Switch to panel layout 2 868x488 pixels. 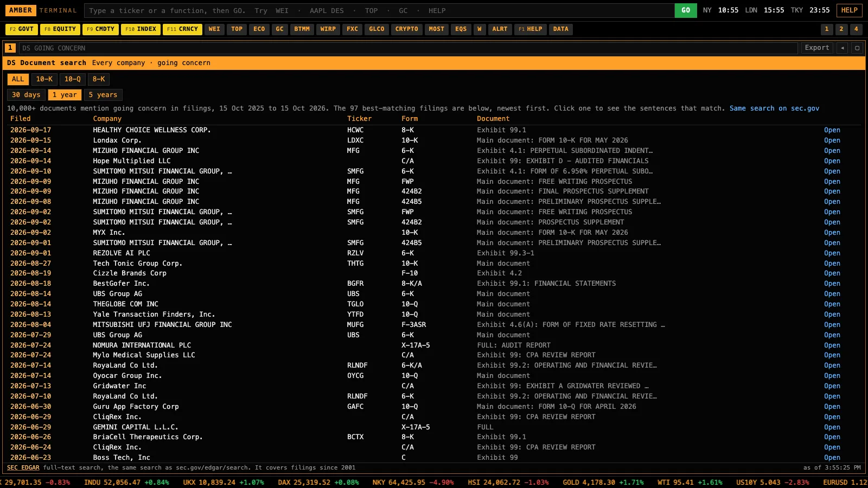pyautogui.click(x=841, y=29)
